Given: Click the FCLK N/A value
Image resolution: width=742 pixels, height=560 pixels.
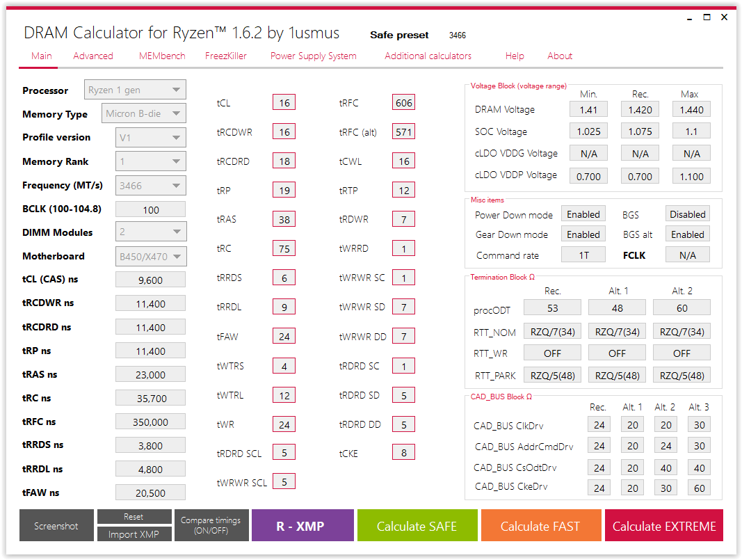Looking at the screenshot, I should tap(688, 255).
